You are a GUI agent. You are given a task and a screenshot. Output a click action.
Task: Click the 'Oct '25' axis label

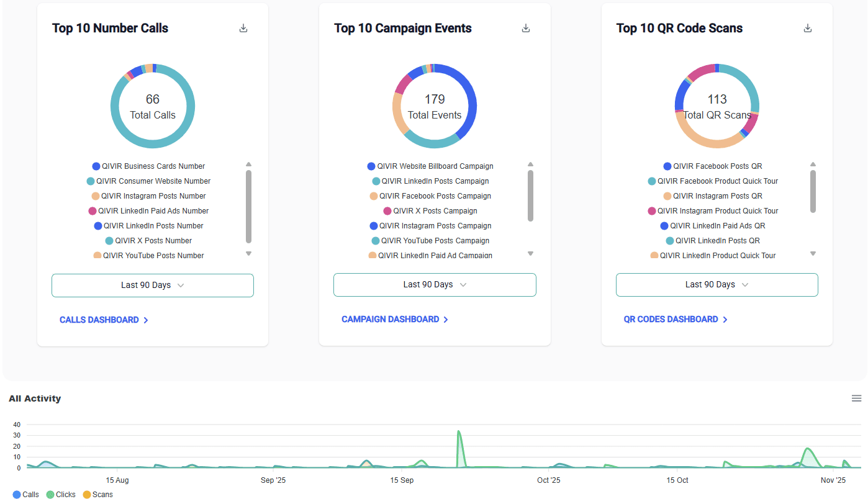tap(548, 480)
